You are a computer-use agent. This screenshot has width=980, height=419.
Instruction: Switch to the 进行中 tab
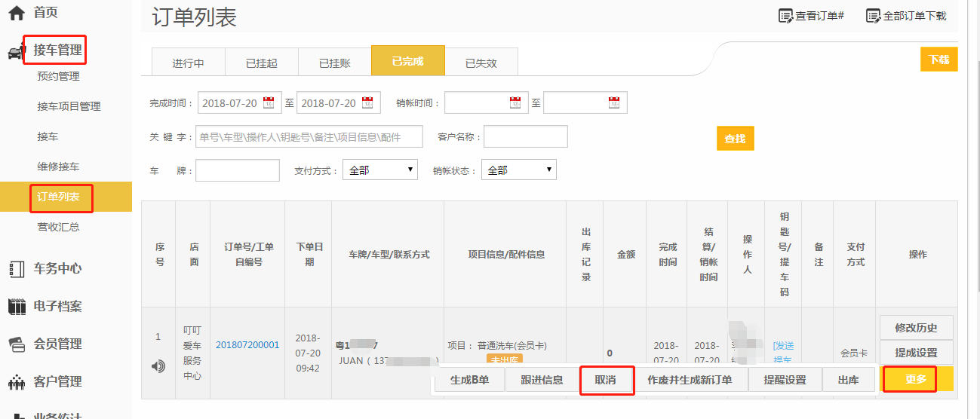188,63
